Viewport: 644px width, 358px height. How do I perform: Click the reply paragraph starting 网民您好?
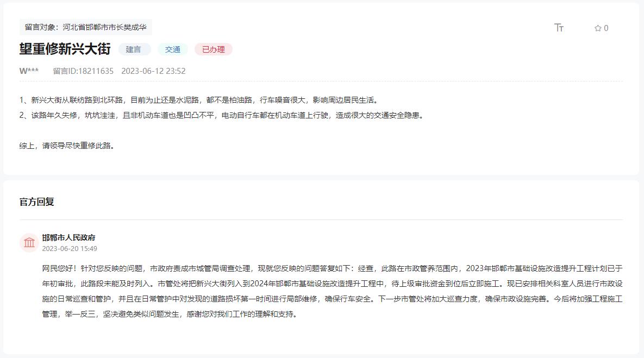[x=332, y=291]
